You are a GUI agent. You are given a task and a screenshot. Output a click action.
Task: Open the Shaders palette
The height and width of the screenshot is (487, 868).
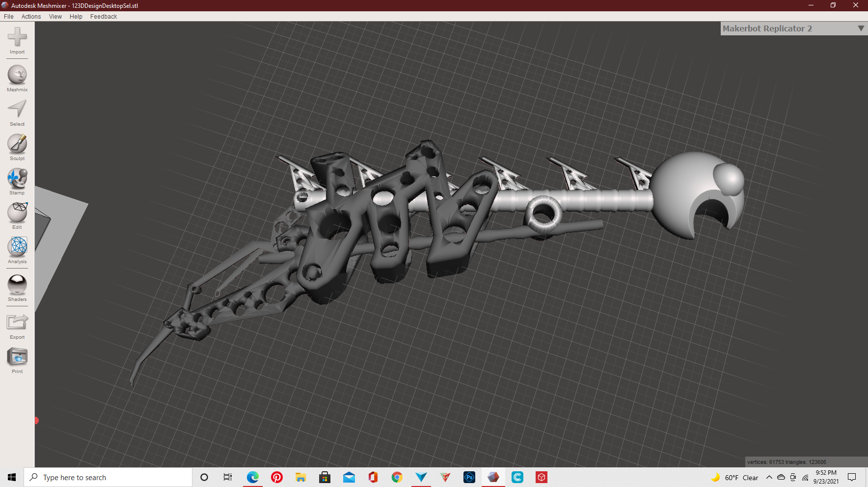[17, 288]
